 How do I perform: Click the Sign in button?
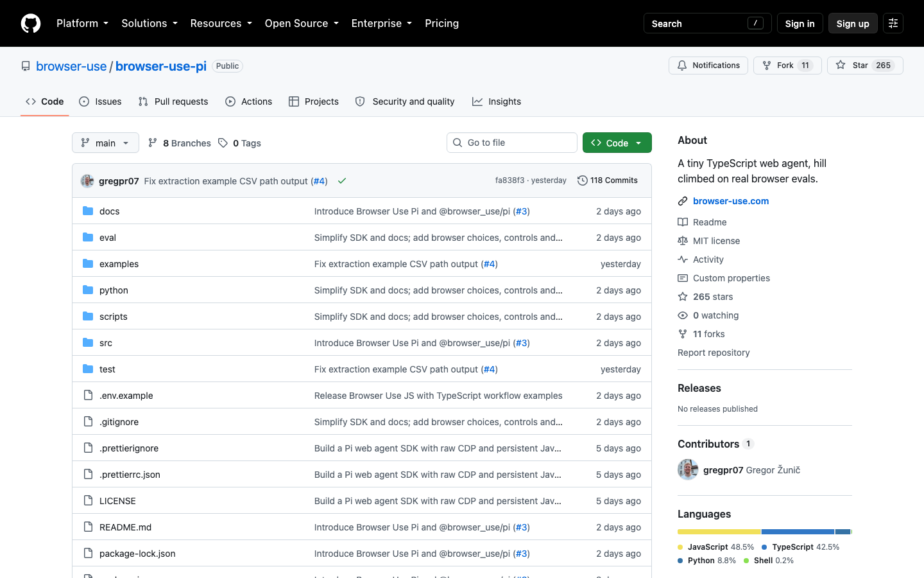(x=800, y=23)
